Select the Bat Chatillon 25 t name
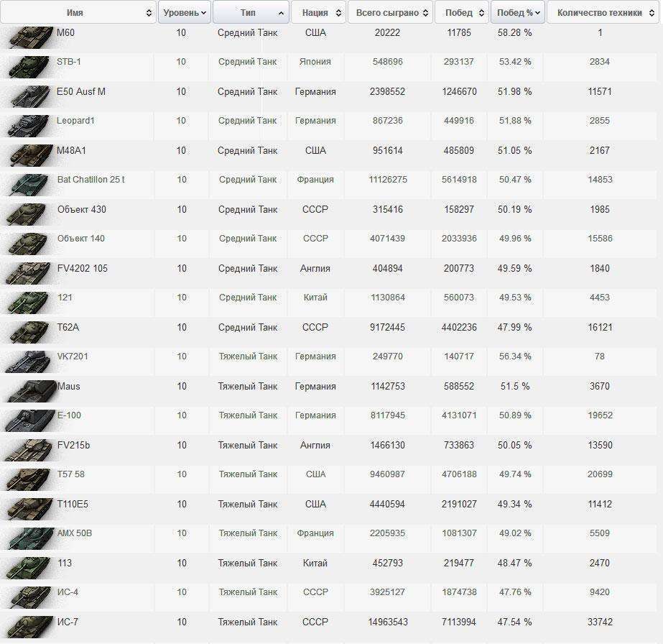The image size is (663, 644). pyautogui.click(x=91, y=180)
